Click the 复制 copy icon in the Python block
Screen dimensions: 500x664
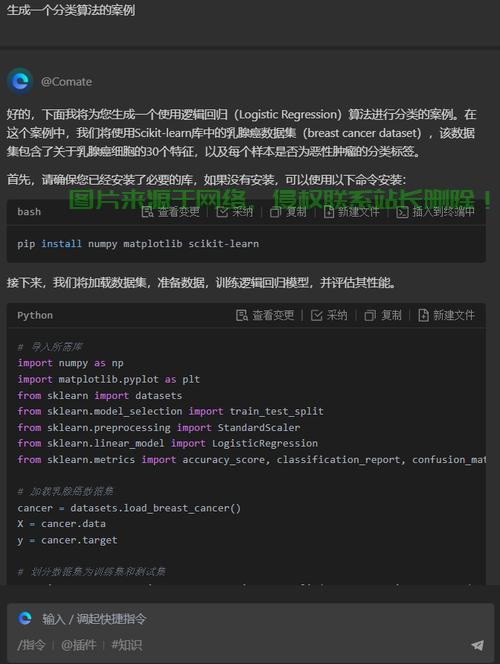click(370, 315)
